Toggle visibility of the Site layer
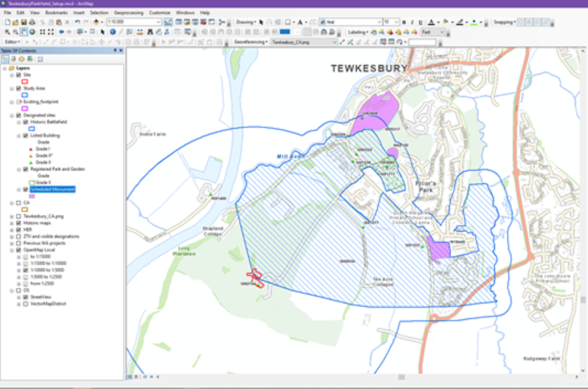588x389 pixels. pos(18,75)
